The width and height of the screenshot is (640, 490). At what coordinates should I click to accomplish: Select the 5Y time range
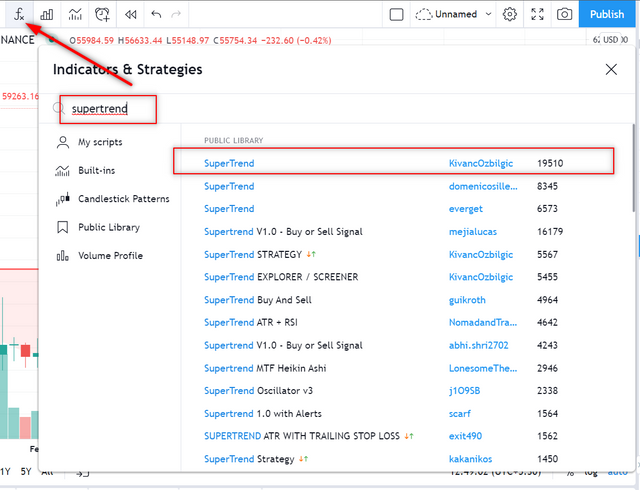(26, 472)
